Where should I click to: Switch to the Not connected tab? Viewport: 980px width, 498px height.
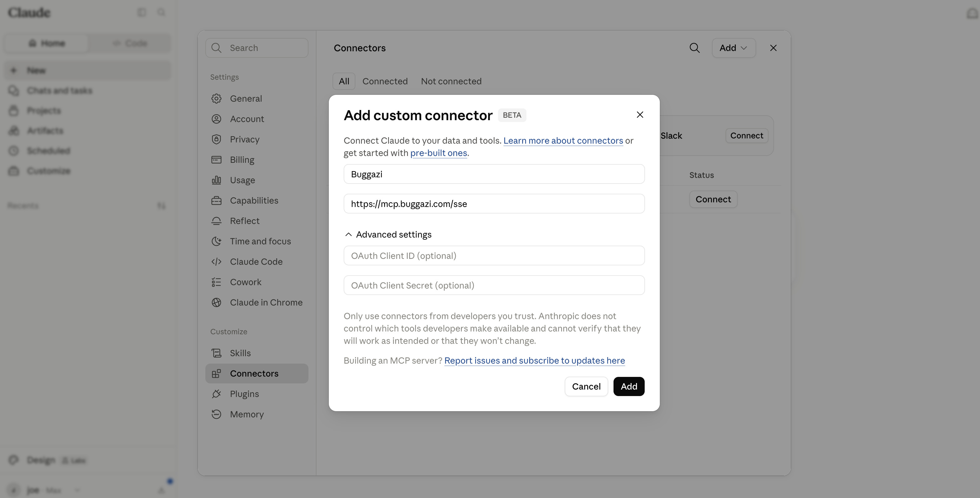click(451, 81)
